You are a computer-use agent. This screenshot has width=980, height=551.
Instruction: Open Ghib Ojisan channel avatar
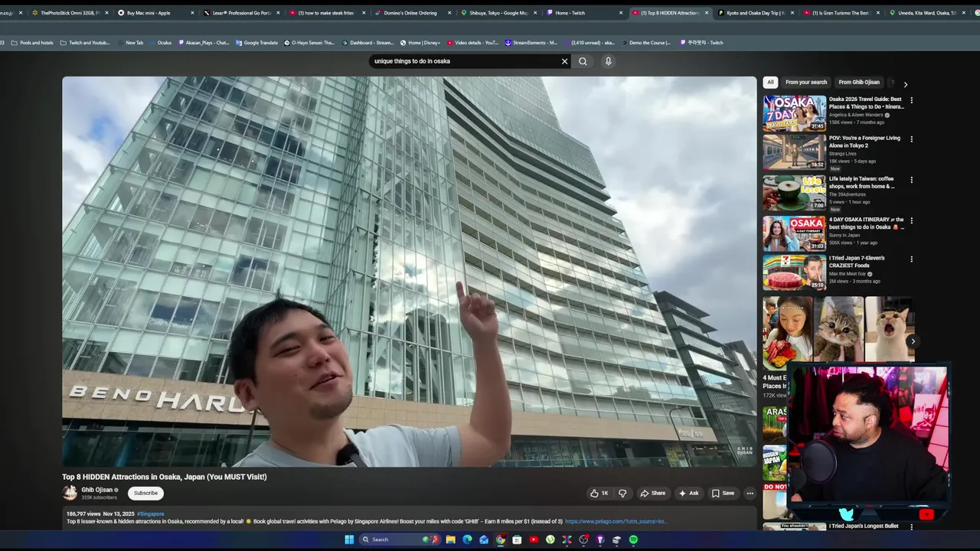(x=70, y=493)
